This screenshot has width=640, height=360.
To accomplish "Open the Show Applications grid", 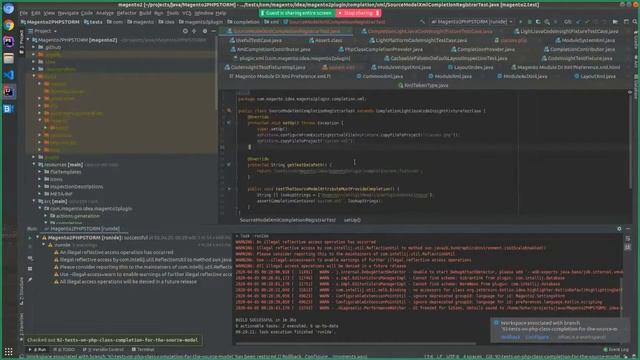I will (9, 351).
